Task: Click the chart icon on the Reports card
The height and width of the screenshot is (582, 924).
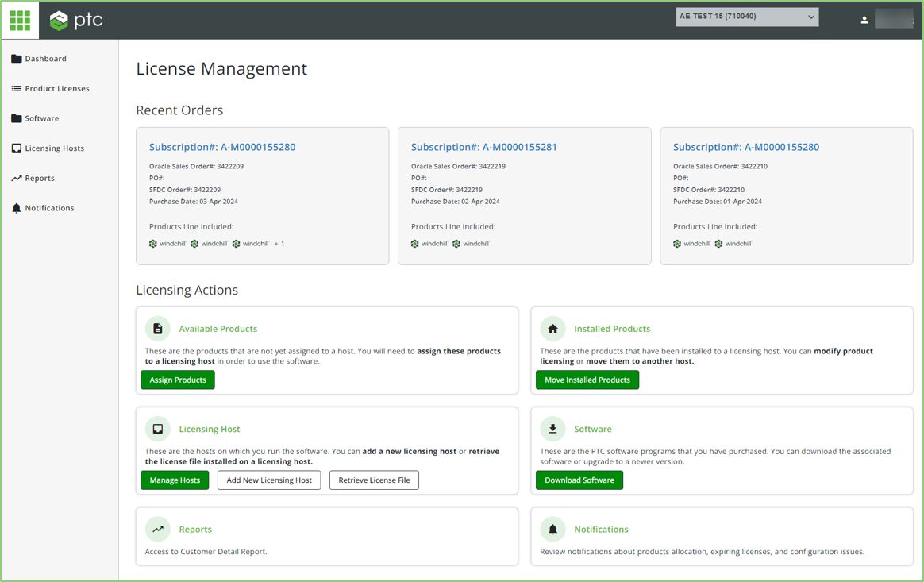Action: pos(157,529)
